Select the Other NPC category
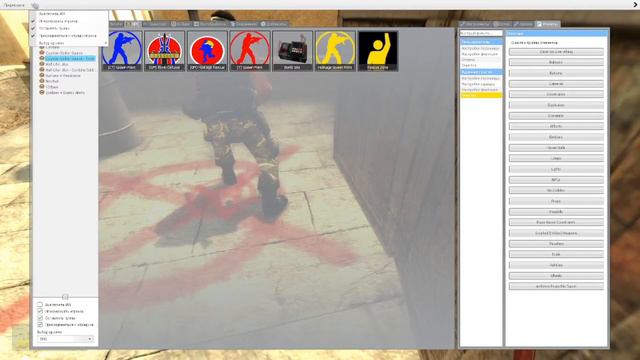 52,87
